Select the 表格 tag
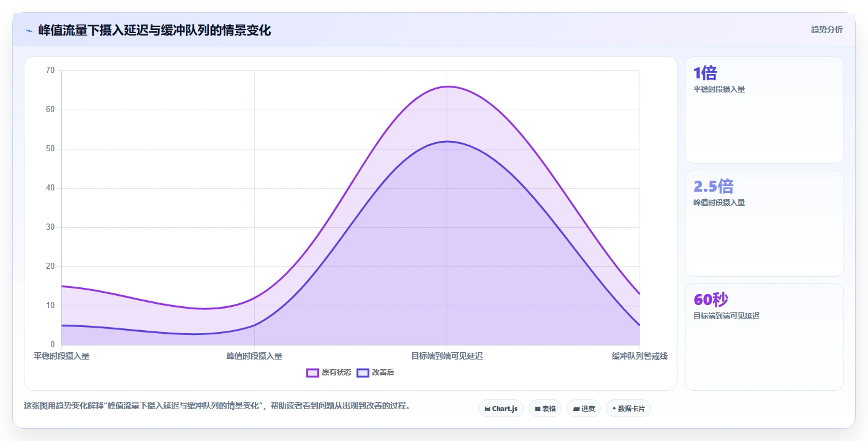 click(545, 409)
